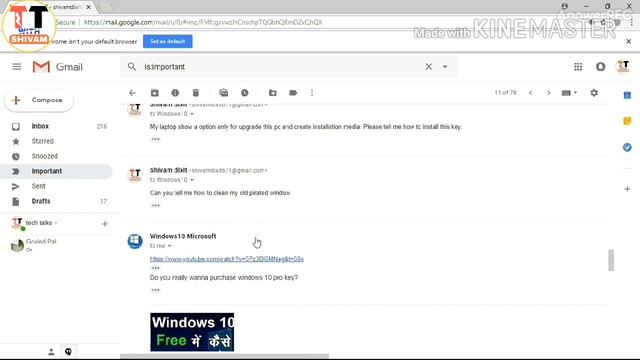This screenshot has height=360, width=640.
Task: Click the search magnifier icon
Action: click(131, 67)
